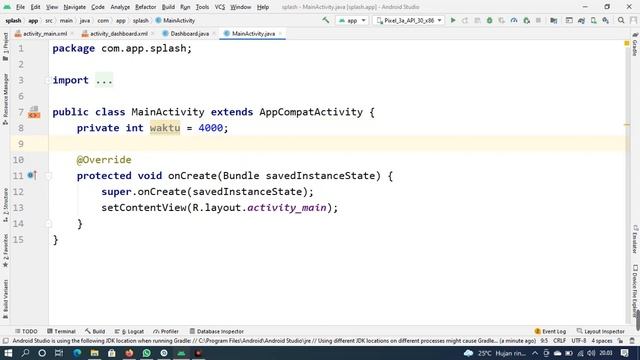
Task: Open CRLF line separator selector
Action: tap(559, 341)
